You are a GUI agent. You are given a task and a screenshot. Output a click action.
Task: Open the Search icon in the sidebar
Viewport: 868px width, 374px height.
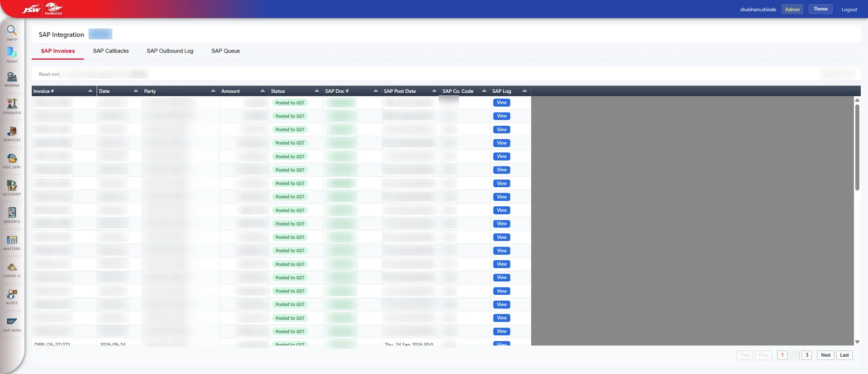point(12,31)
